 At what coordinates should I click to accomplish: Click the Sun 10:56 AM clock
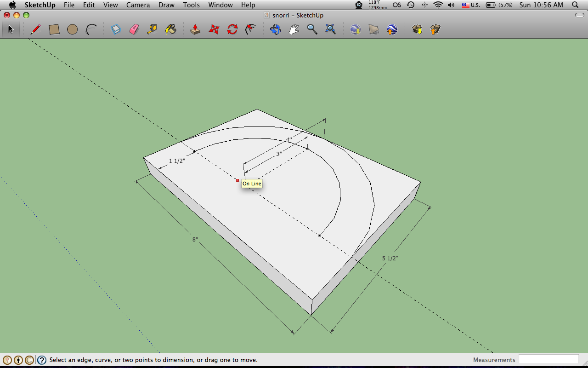541,5
